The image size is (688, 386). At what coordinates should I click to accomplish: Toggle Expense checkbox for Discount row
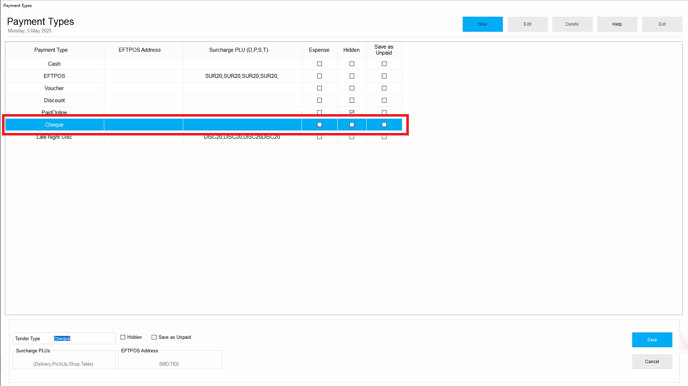click(x=319, y=100)
